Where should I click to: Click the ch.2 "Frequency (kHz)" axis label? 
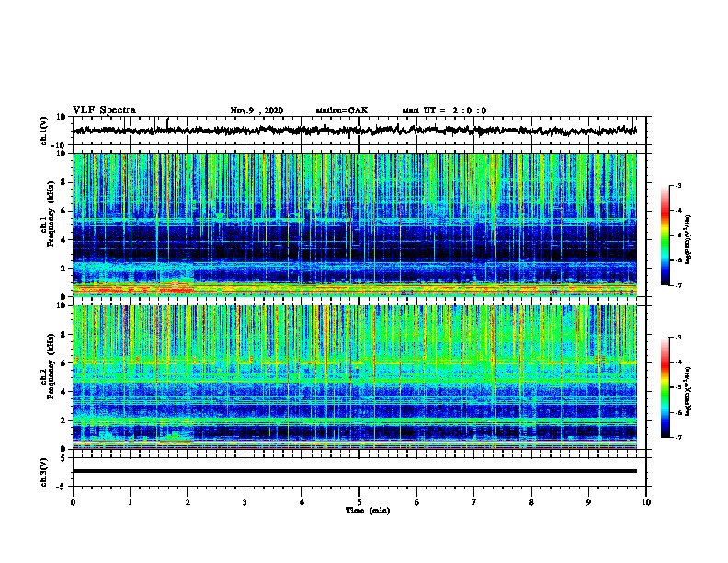[x=51, y=366]
